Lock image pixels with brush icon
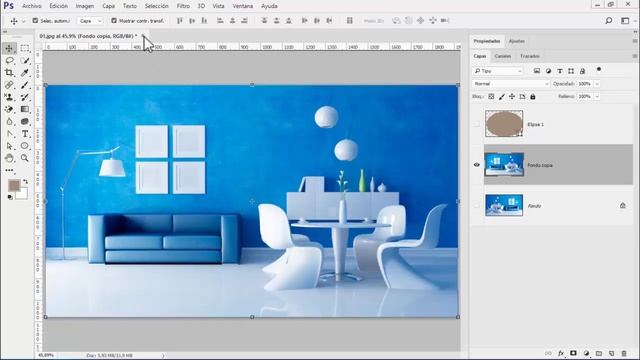The width and height of the screenshot is (640, 360). tap(502, 97)
